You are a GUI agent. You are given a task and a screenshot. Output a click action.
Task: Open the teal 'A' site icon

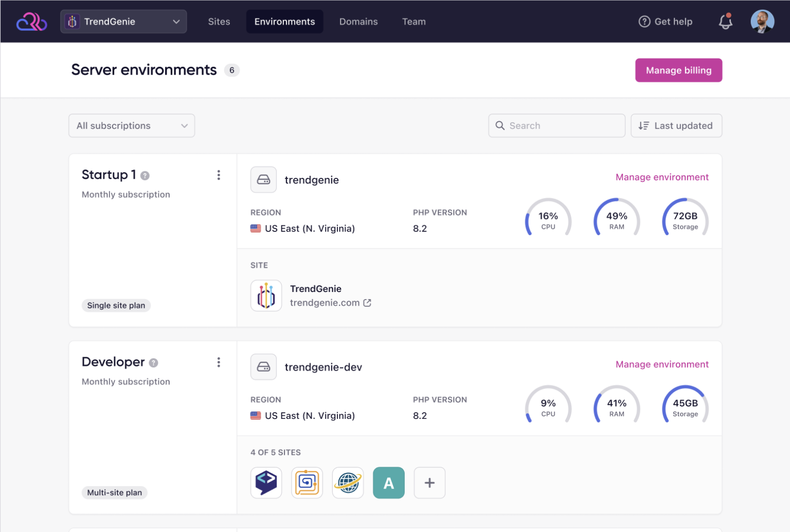click(x=388, y=483)
